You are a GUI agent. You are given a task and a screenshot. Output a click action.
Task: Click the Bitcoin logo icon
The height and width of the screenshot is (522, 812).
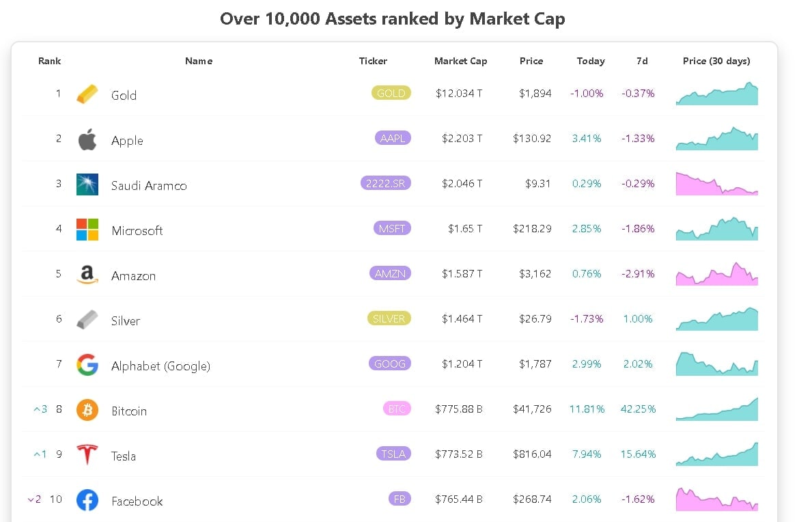(87, 411)
